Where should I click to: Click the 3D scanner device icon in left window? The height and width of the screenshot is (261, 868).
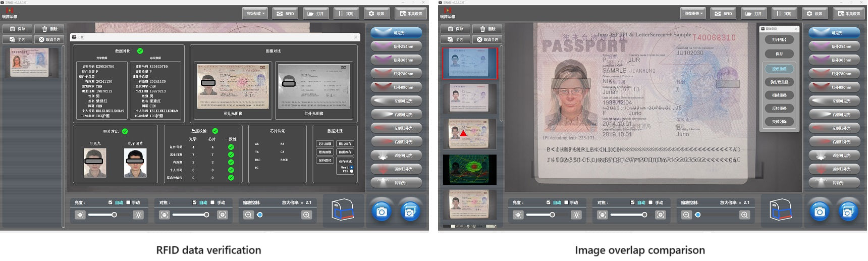pyautogui.click(x=343, y=210)
